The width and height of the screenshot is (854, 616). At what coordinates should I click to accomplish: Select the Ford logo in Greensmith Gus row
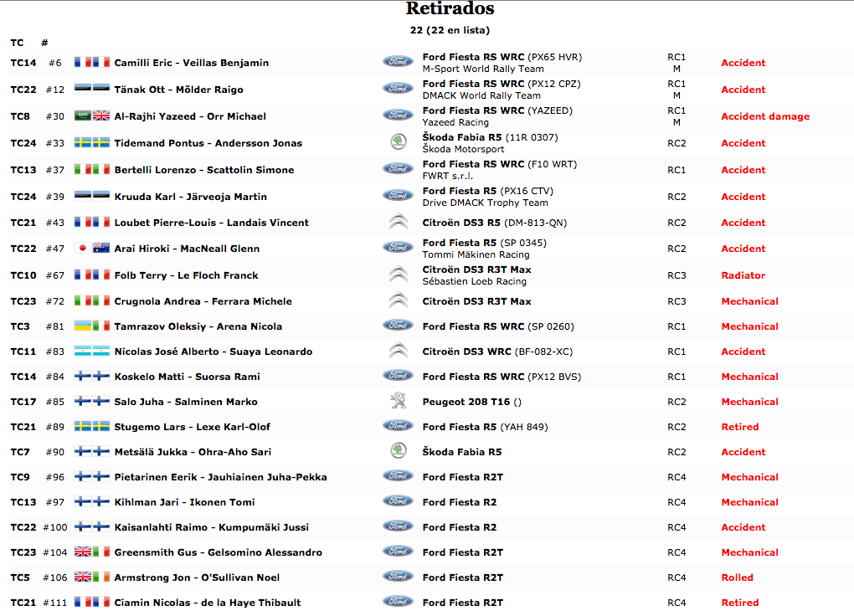tap(399, 552)
